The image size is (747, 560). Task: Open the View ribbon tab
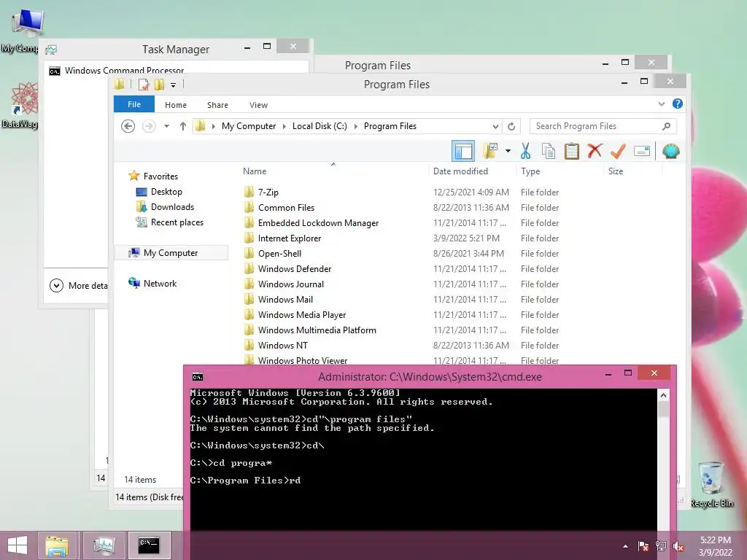(x=259, y=105)
